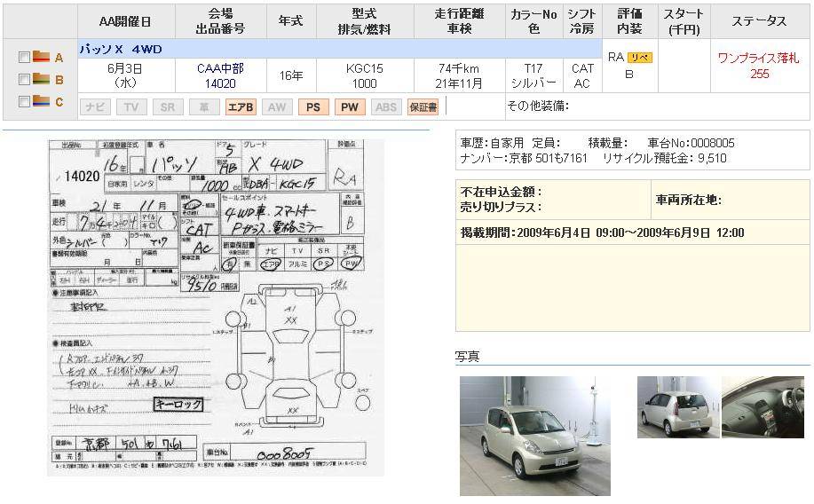Screen dimensions: 814x504
Task: Click the ABS equipment badge
Action: pos(386,107)
